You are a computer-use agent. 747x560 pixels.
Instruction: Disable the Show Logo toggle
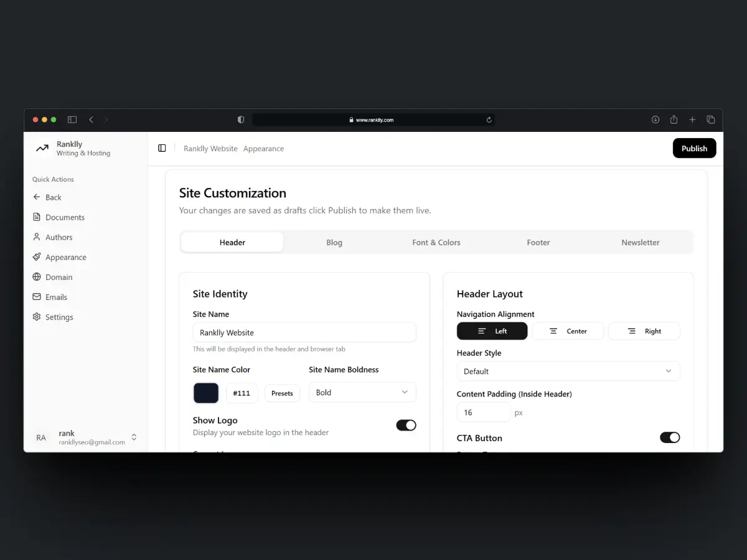tap(406, 425)
